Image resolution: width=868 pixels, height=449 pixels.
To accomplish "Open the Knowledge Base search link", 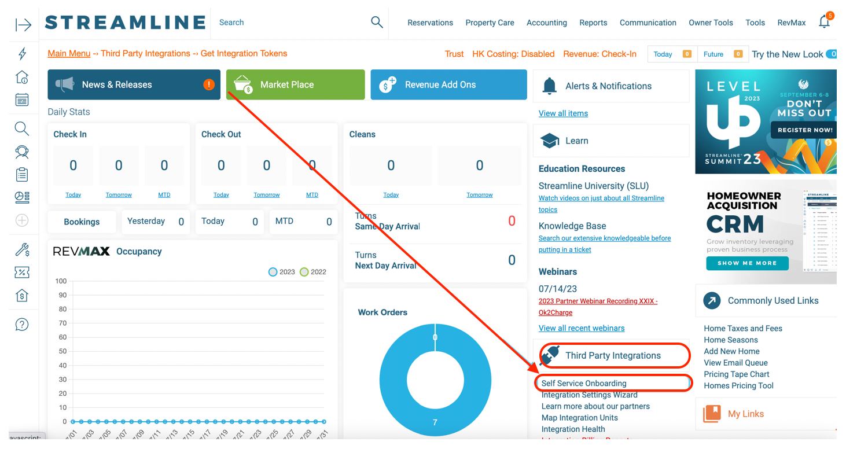I will (x=605, y=244).
